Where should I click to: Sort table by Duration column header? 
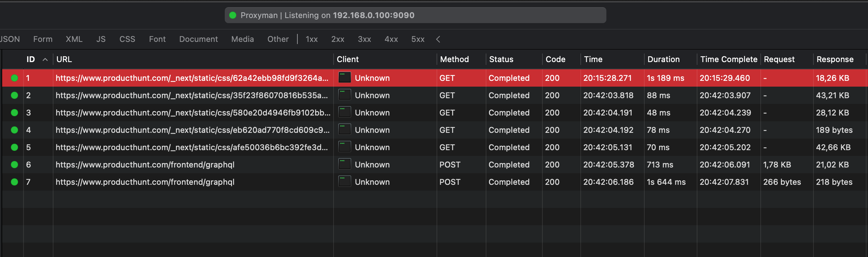click(x=663, y=59)
